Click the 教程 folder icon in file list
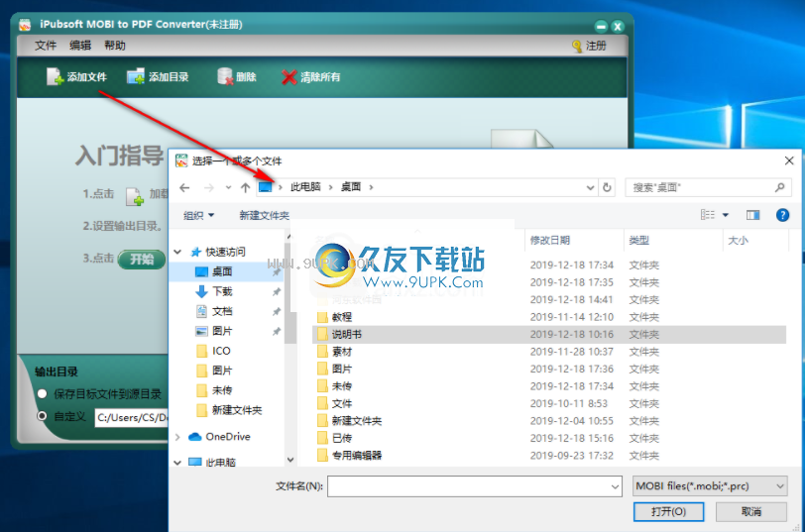Viewport: 805px width, 532px height. [322, 317]
